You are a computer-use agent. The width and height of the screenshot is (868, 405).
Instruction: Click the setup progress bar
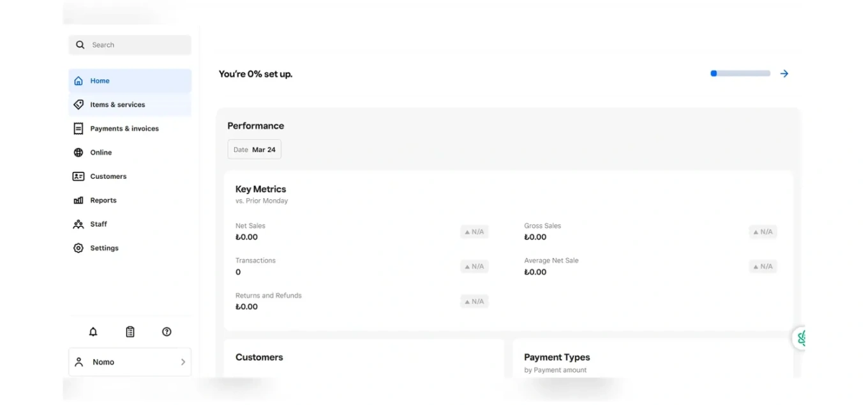[x=740, y=73]
